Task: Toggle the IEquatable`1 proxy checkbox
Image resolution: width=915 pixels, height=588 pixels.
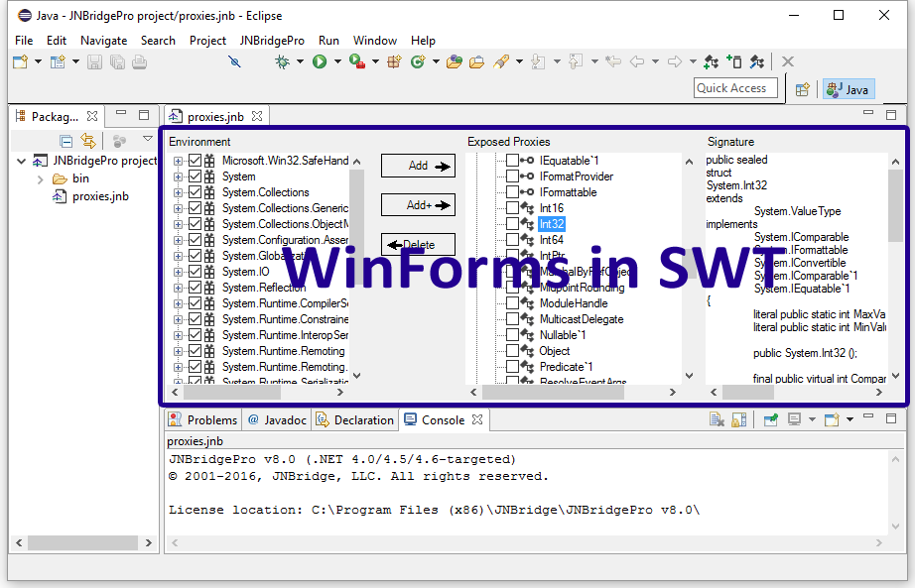Action: (x=512, y=161)
